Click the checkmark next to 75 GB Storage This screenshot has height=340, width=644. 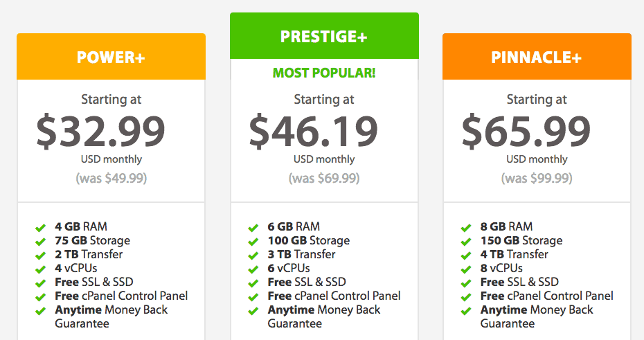coord(40,241)
